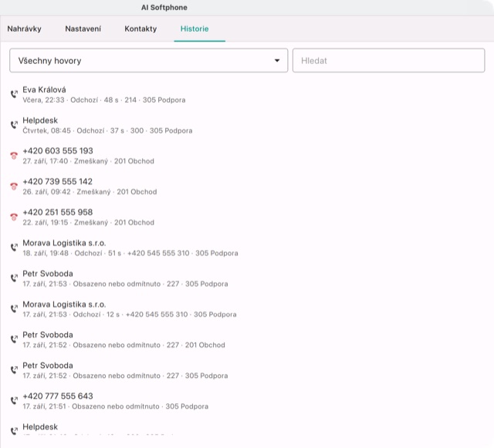Switch to the Nahrávky tab
494x448 pixels.
(24, 29)
